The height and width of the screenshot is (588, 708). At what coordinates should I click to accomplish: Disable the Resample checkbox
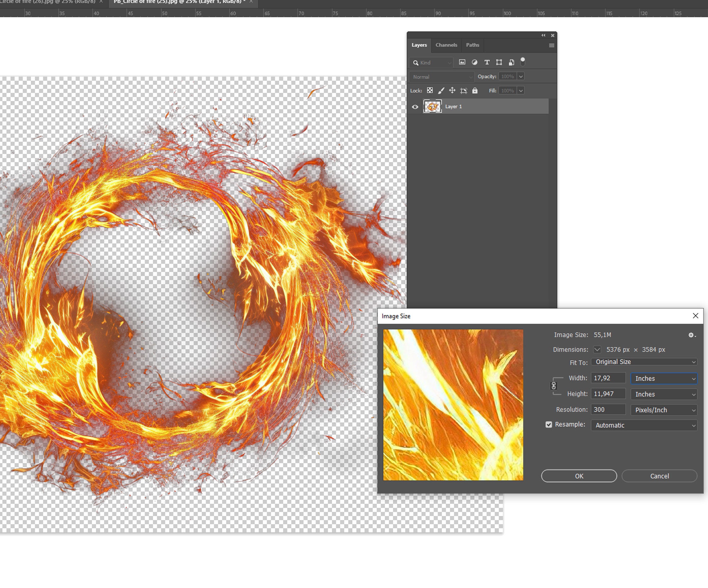[x=549, y=424]
